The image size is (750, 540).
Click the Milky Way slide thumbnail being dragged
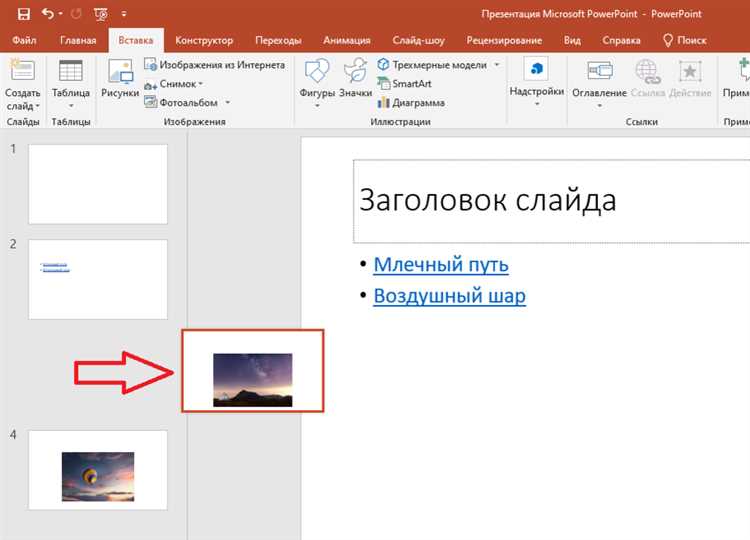[253, 371]
